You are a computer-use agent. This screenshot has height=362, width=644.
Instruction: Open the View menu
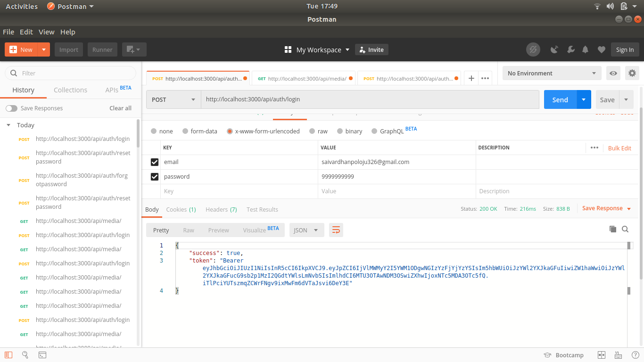point(46,32)
